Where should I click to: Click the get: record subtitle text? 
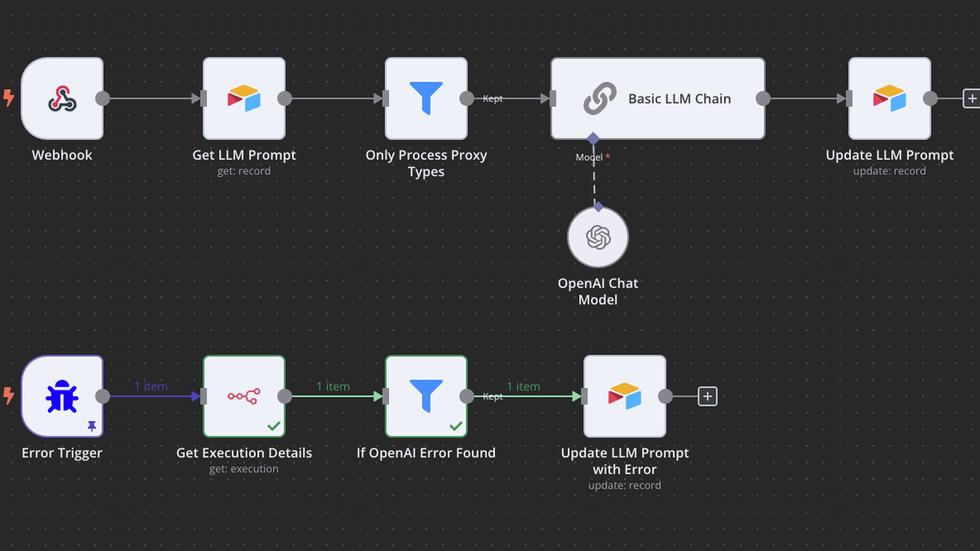[x=244, y=171]
